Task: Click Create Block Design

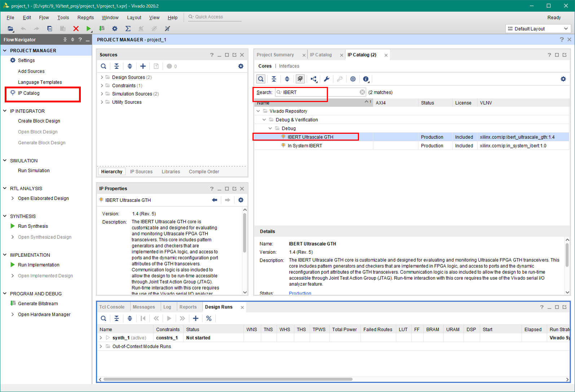Action: (x=39, y=121)
